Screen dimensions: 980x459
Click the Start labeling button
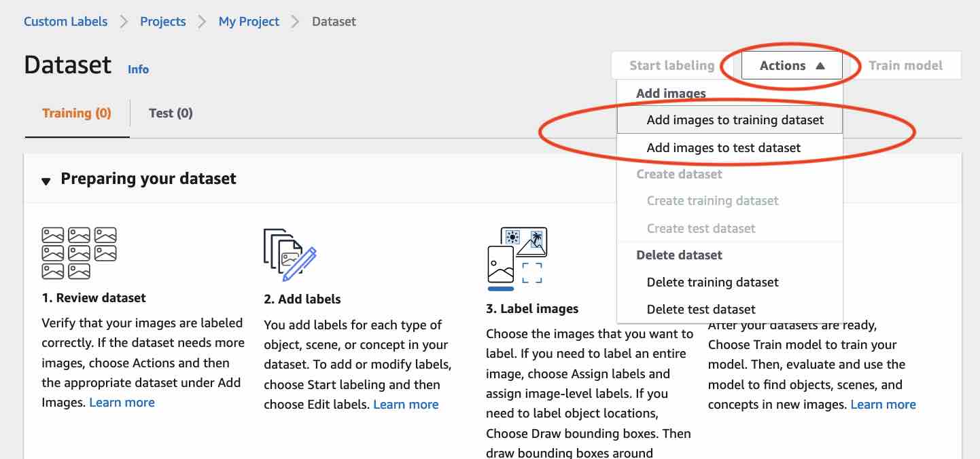point(671,65)
